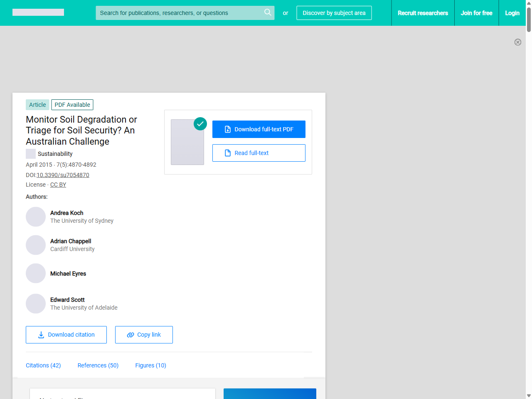Click The University of Adelaide affiliation
Screen dimensions: 532x399
tap(84, 308)
